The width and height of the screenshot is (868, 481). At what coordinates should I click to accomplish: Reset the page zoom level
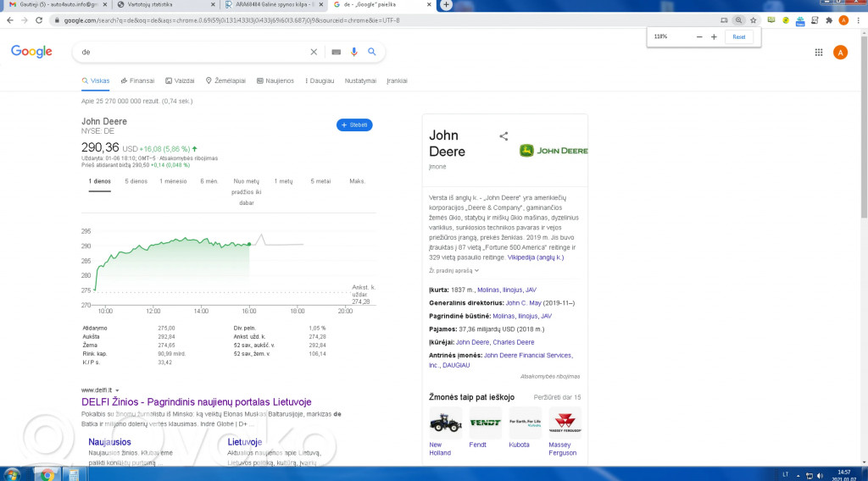tap(738, 37)
